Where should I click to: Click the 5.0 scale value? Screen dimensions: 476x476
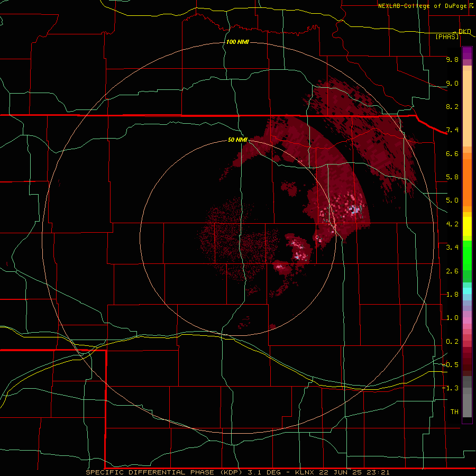coord(452,200)
